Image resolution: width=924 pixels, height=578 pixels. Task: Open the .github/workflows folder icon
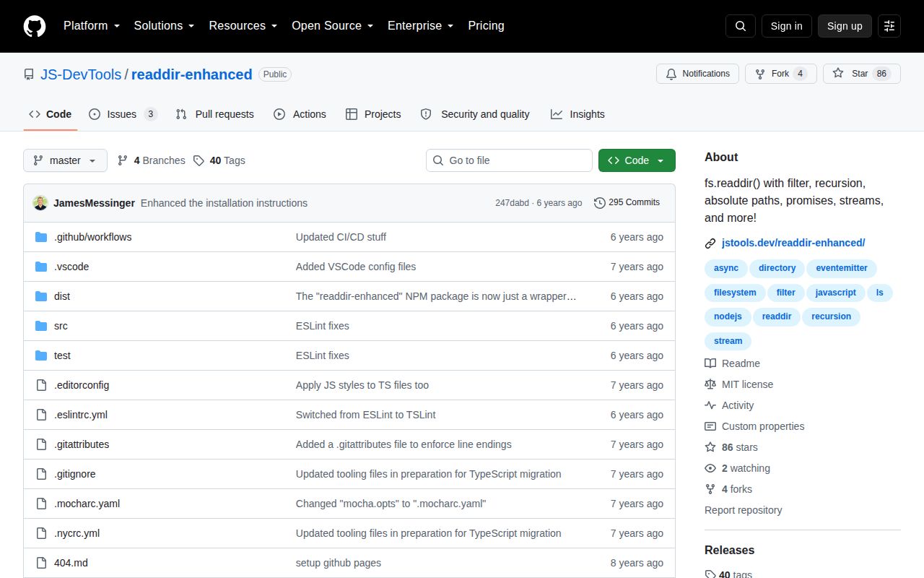pyautogui.click(x=41, y=237)
